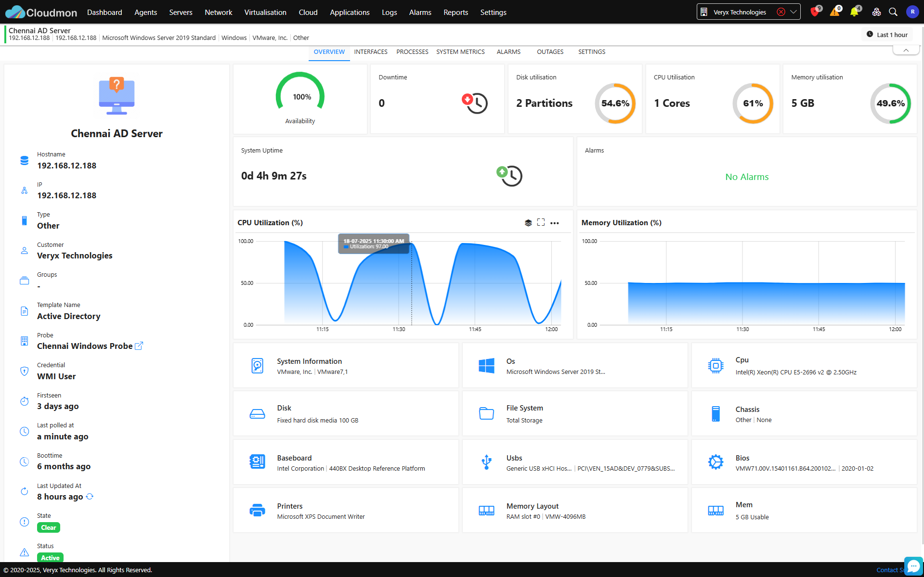The width and height of the screenshot is (924, 577).
Task: Open the Applications menu
Action: (x=350, y=12)
